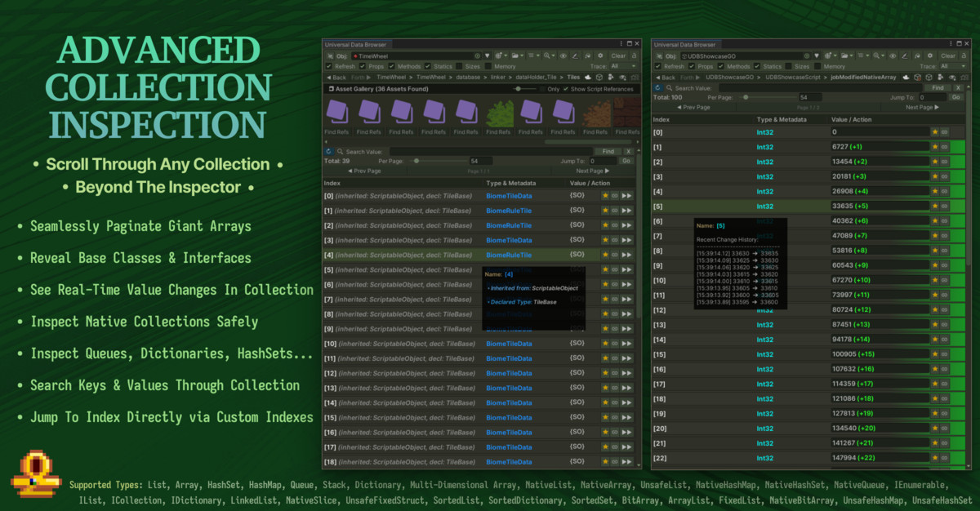The width and height of the screenshot is (980, 511).
Task: Go to dataHolder_Tile breadcrumb in left browser
Action: [x=537, y=77]
